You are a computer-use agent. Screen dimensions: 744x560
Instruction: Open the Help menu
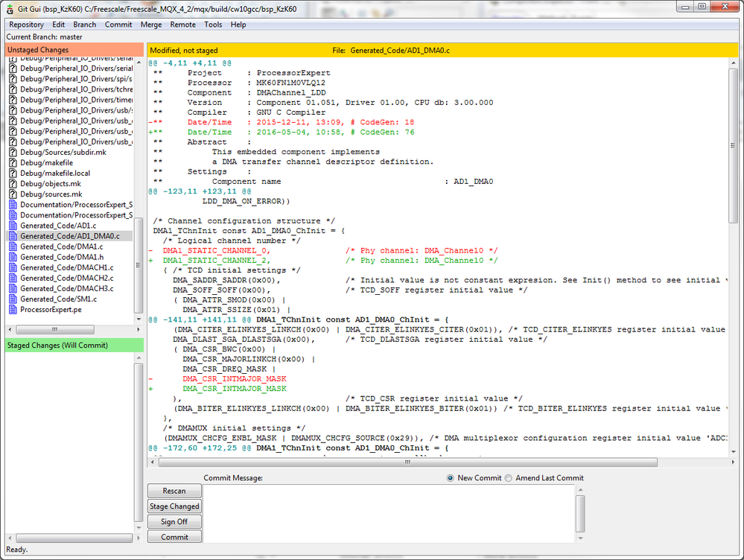(238, 25)
